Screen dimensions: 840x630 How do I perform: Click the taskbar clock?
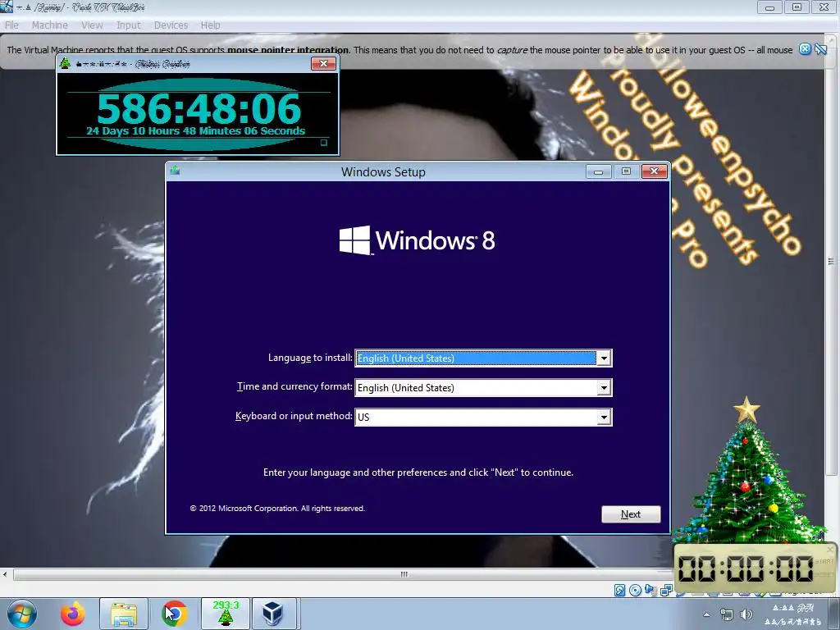tap(794, 614)
